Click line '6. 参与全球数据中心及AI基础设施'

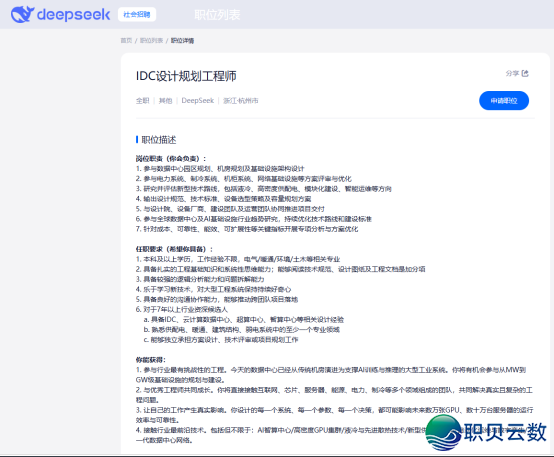(254, 219)
